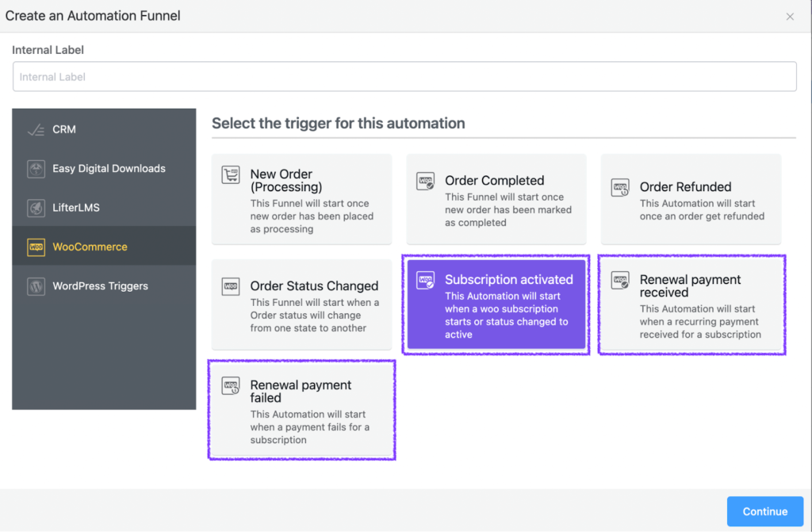Click the Woo icon on Renewal payment failed

point(232,387)
